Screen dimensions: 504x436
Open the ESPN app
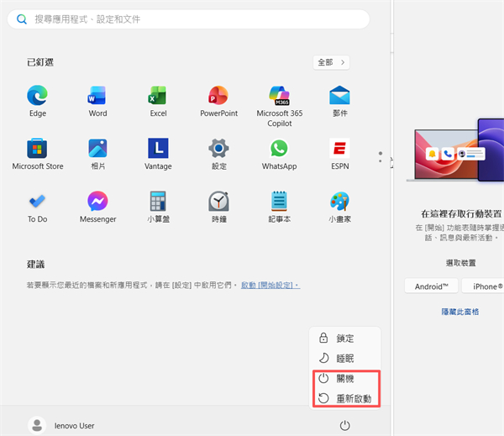pos(339,155)
